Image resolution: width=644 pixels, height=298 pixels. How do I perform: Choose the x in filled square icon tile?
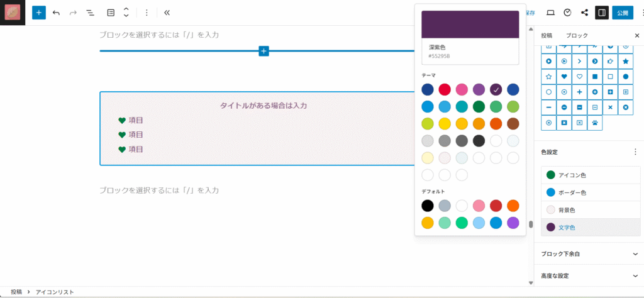tap(564, 123)
